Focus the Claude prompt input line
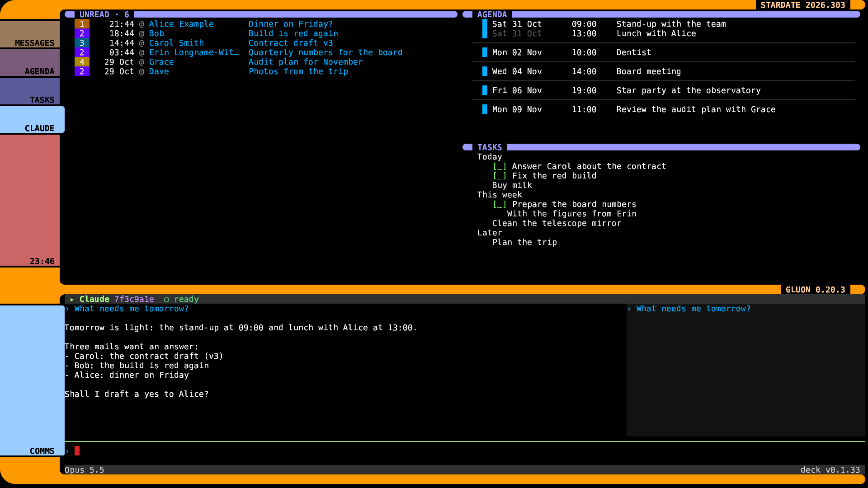Viewport: 868px width, 488px height. coord(465,451)
